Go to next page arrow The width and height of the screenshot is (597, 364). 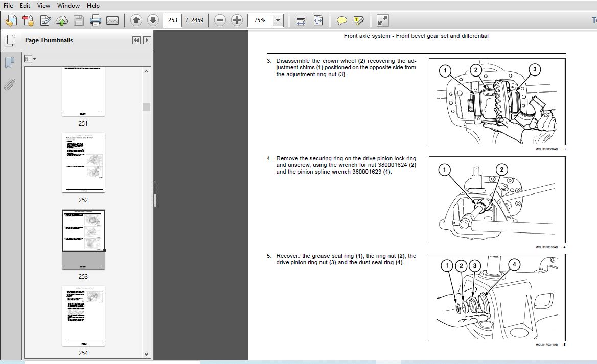click(x=153, y=20)
